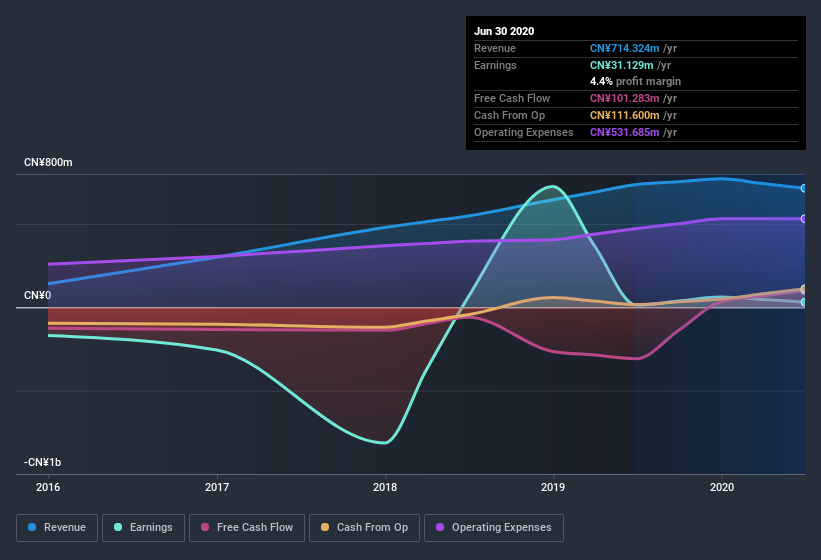
Task: Click the Revenue line end marker
Action: (804, 188)
